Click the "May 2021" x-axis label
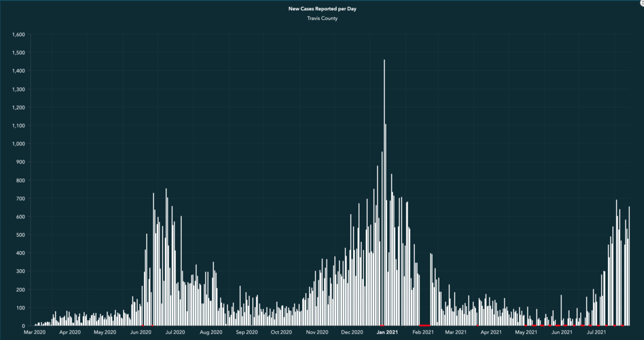Viewport: 644px width, 340px height. point(526,333)
